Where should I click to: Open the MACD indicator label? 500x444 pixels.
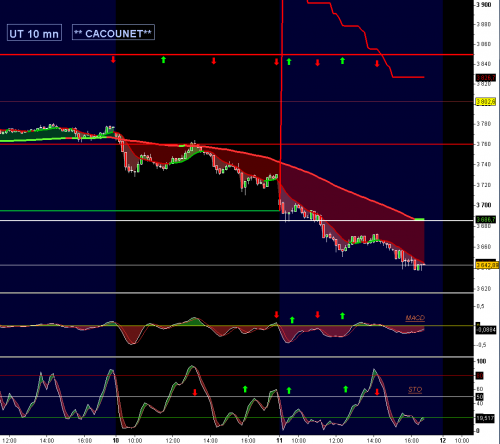pyautogui.click(x=415, y=318)
